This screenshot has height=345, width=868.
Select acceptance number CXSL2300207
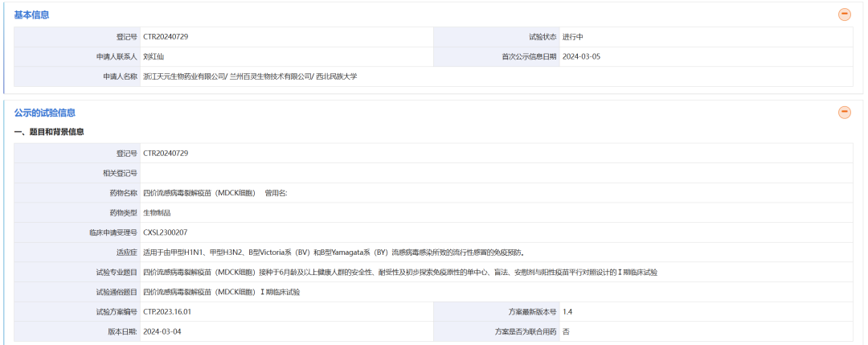pos(165,232)
